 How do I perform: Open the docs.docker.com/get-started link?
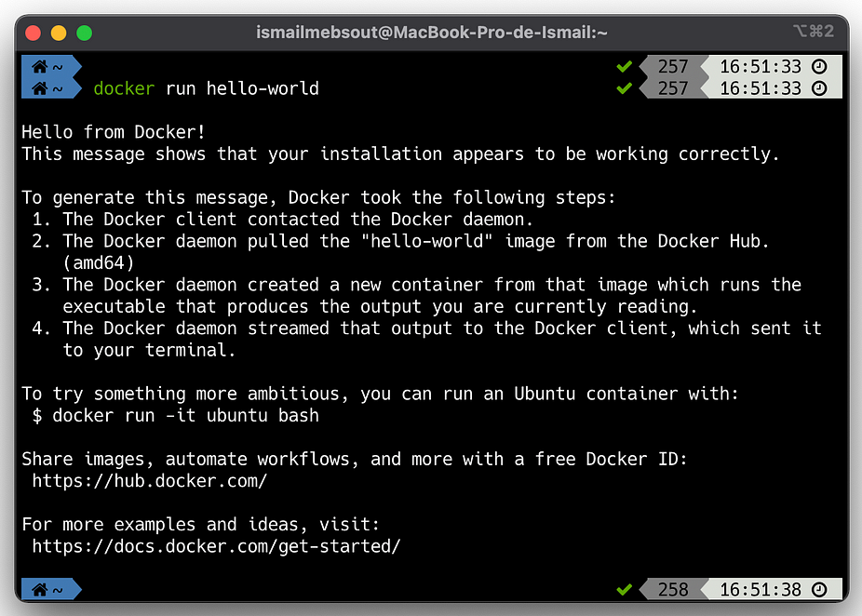(216, 546)
